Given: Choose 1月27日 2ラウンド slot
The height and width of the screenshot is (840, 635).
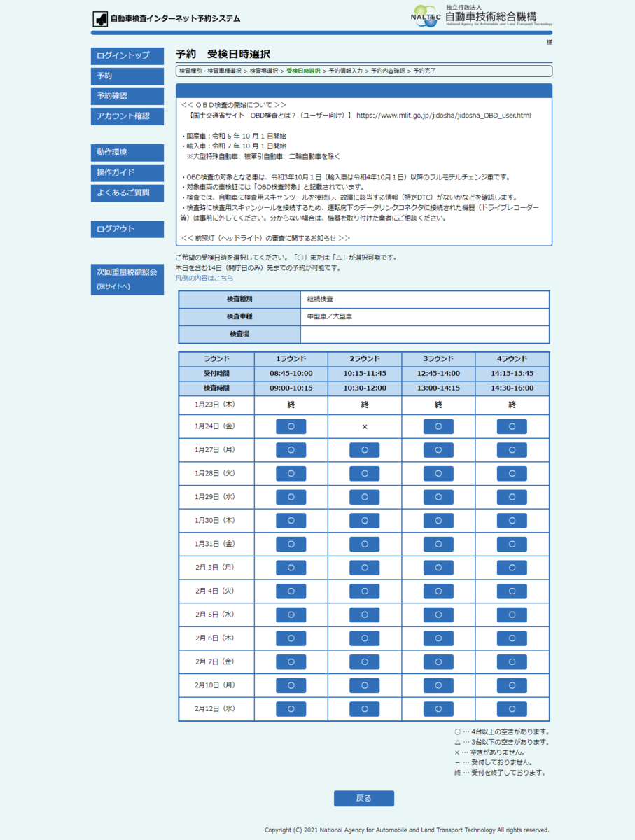Looking at the screenshot, I should pyautogui.click(x=365, y=450).
